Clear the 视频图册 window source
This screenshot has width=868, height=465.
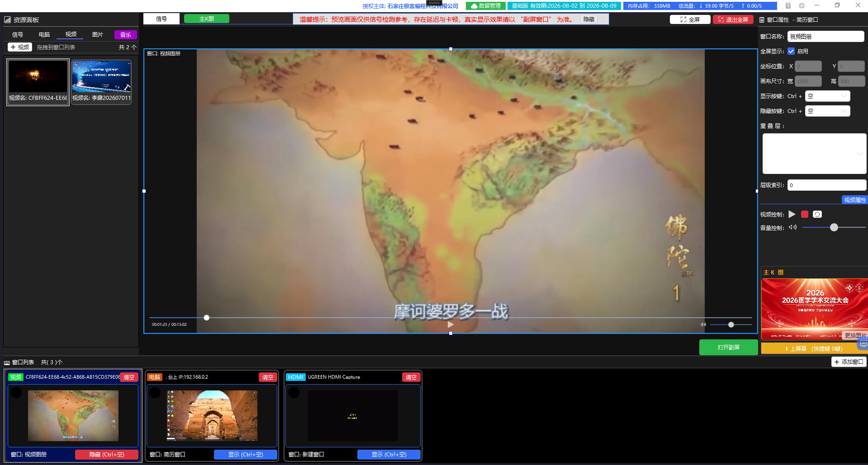(129, 377)
